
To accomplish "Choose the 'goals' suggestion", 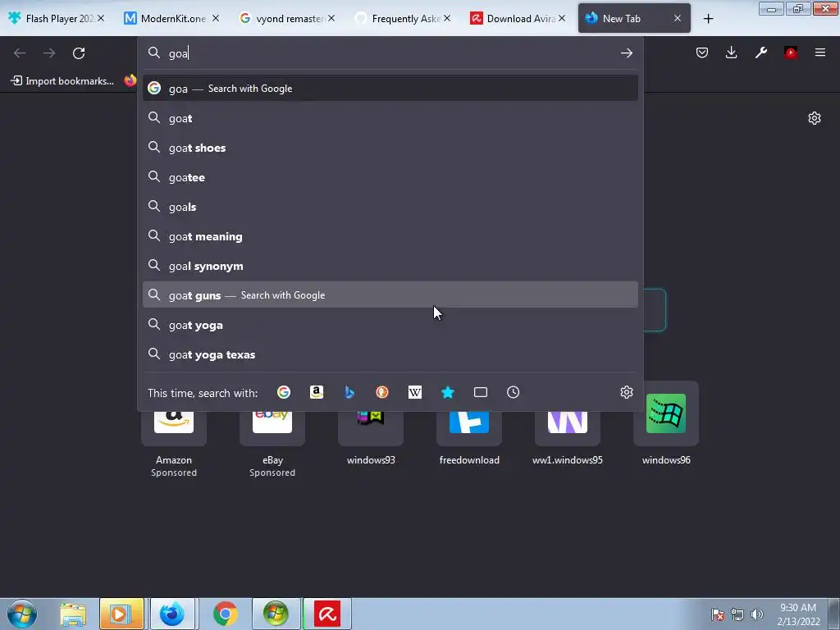I will [390, 206].
